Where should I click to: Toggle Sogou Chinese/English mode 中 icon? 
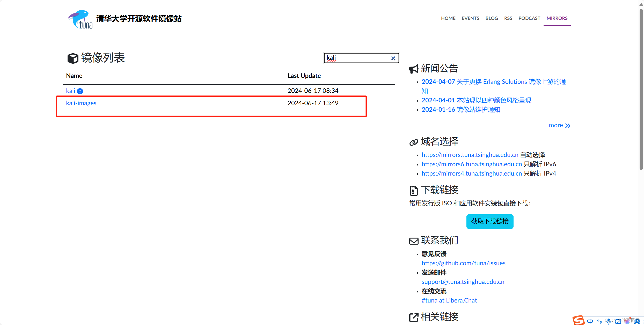coord(590,321)
